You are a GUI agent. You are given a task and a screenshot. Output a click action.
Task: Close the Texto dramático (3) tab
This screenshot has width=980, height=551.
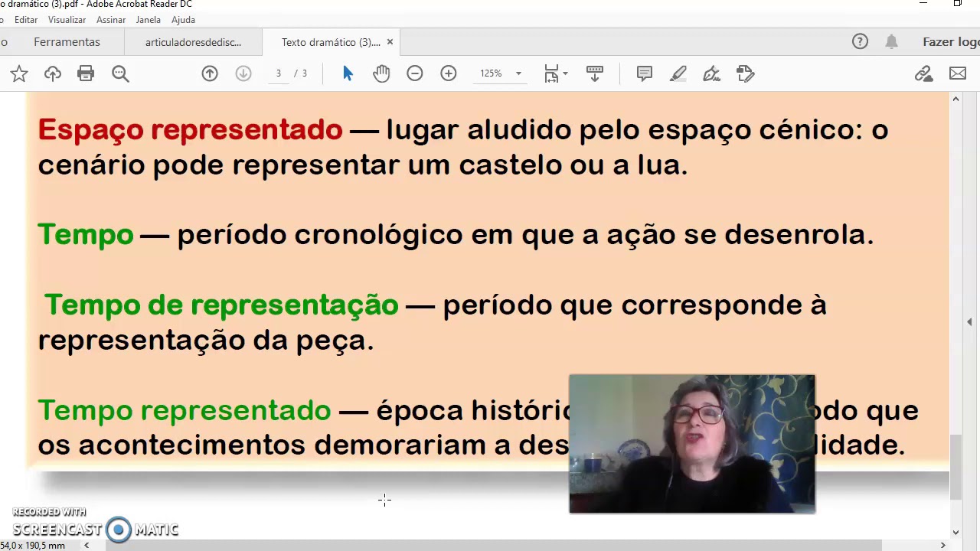(x=390, y=42)
